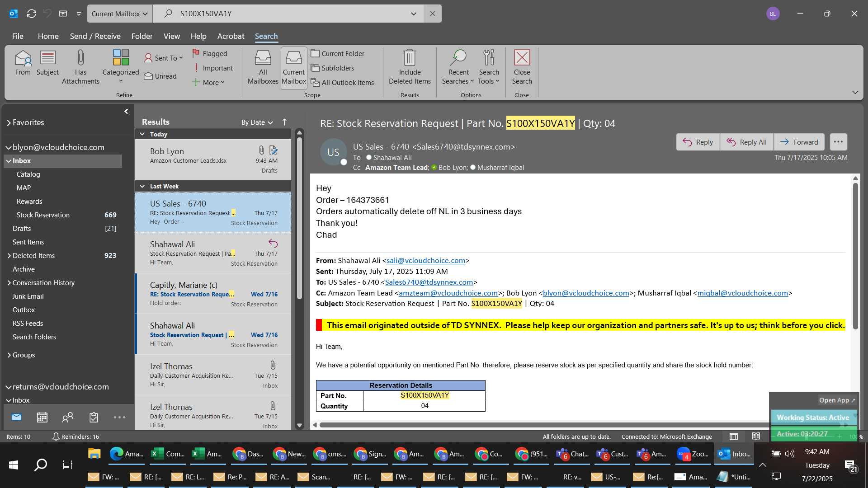
Task: Open the File menu
Action: [x=18, y=36]
